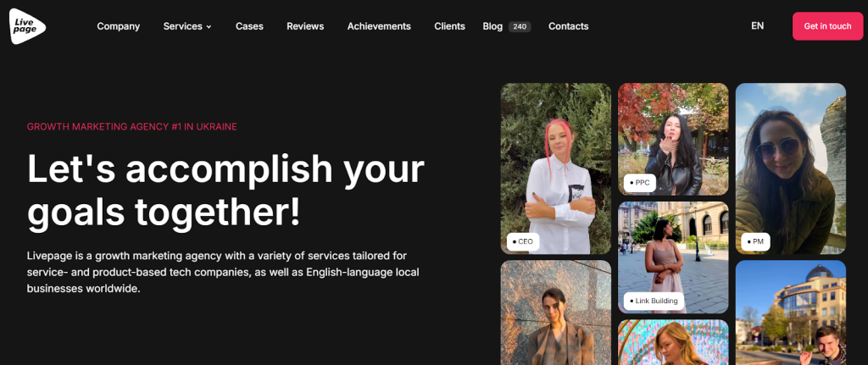The width and height of the screenshot is (868, 365).
Task: Click the Link Building label tag
Action: point(654,301)
